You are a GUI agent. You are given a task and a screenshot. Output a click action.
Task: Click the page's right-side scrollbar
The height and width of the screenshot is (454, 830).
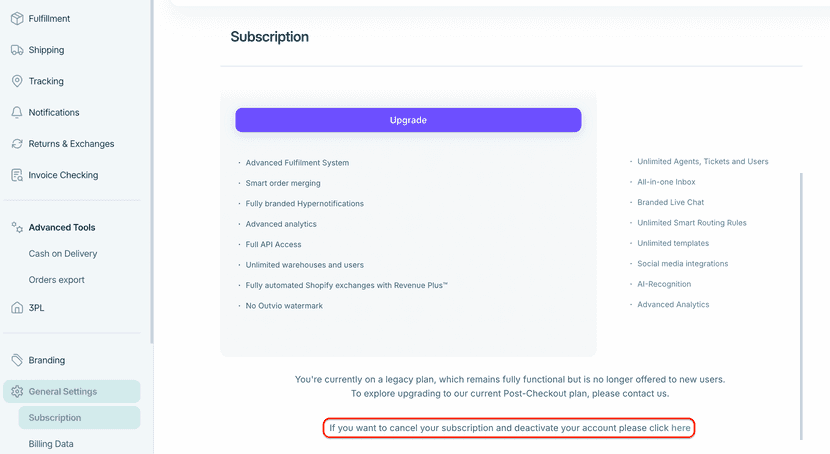coord(801,300)
